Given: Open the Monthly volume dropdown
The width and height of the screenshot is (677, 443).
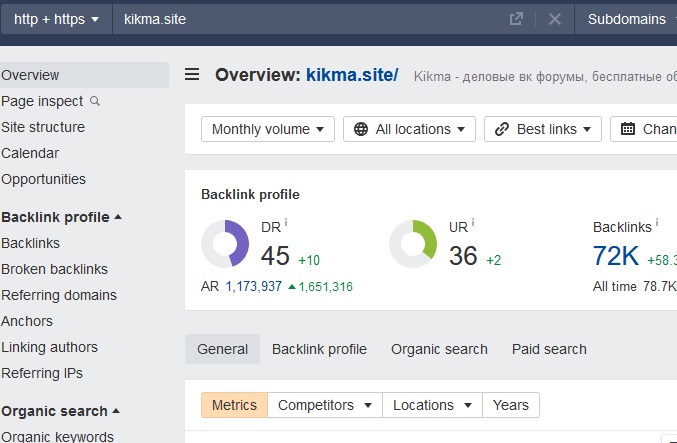Looking at the screenshot, I should (268, 129).
